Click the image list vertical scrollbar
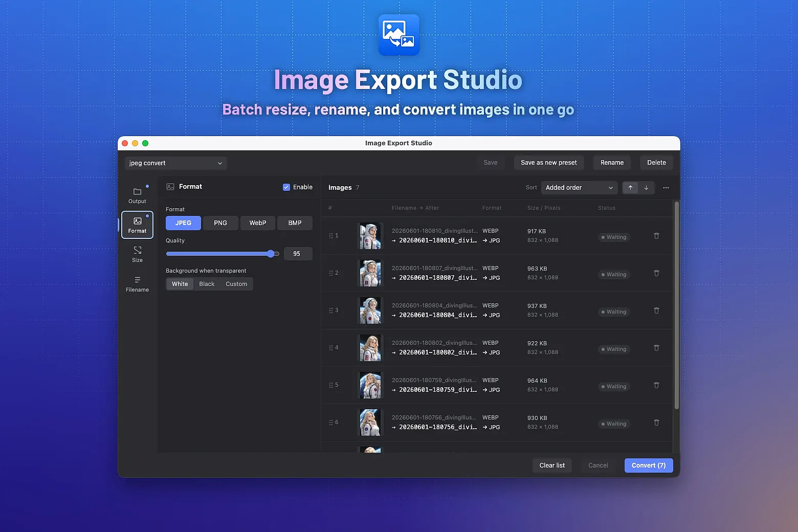The height and width of the screenshot is (532, 798). pyautogui.click(x=677, y=306)
